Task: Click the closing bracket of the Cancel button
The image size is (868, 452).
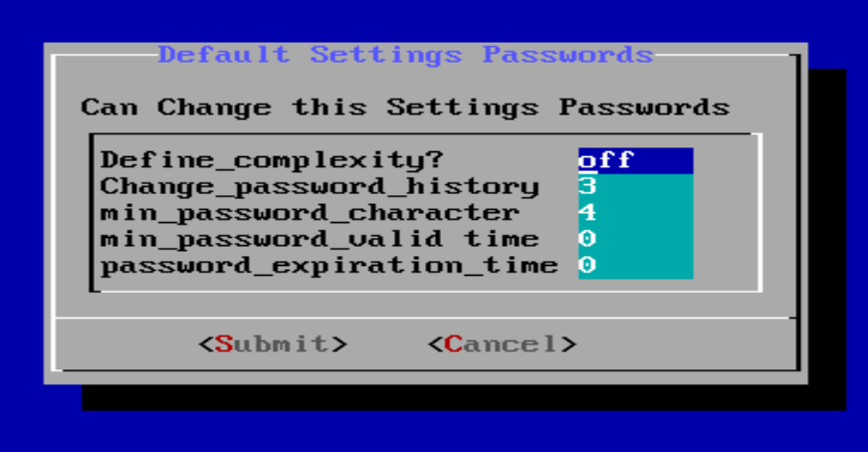Action: 568,344
